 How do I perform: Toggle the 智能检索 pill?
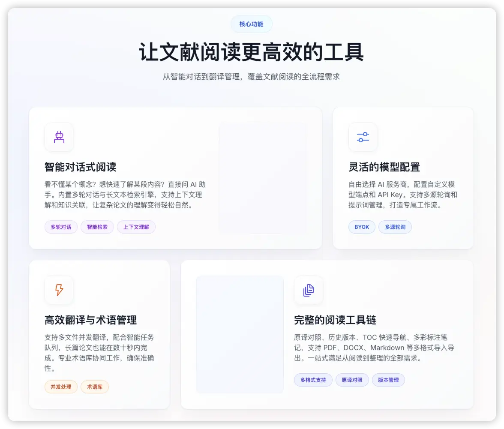click(97, 227)
